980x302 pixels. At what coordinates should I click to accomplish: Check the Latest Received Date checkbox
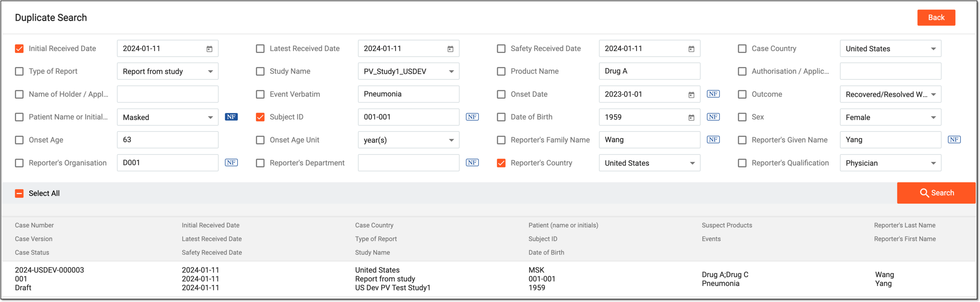(x=260, y=49)
